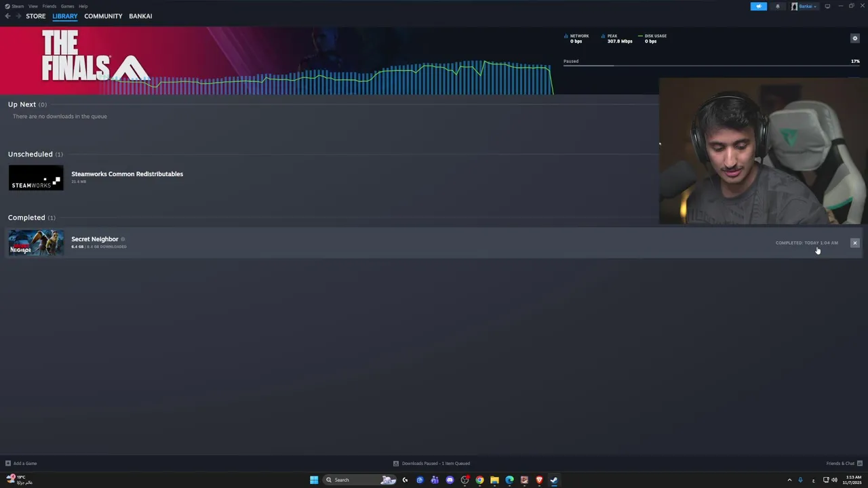Open Downloads Paused status link

(x=432, y=464)
